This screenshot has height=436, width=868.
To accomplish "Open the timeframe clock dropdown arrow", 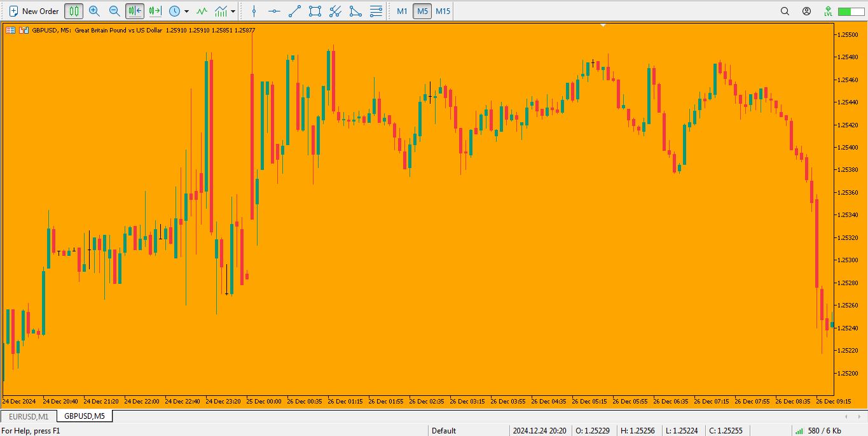I will (x=186, y=11).
